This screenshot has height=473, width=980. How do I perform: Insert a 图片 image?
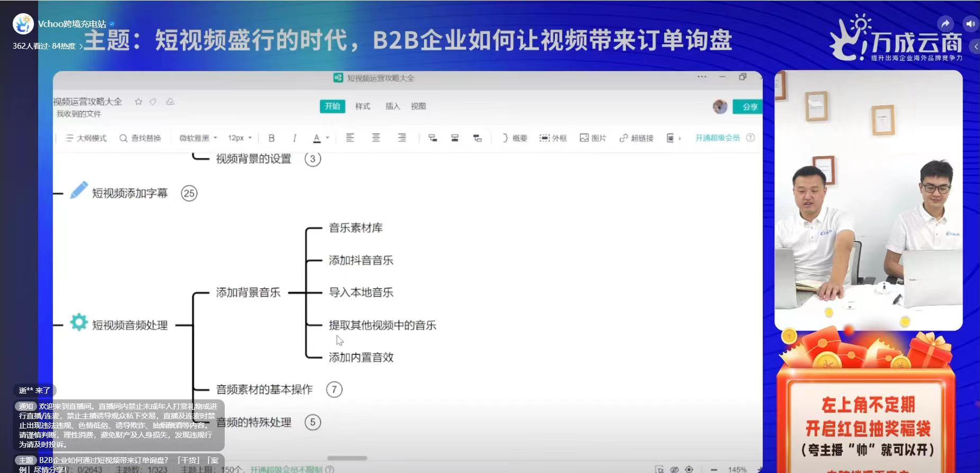[593, 138]
